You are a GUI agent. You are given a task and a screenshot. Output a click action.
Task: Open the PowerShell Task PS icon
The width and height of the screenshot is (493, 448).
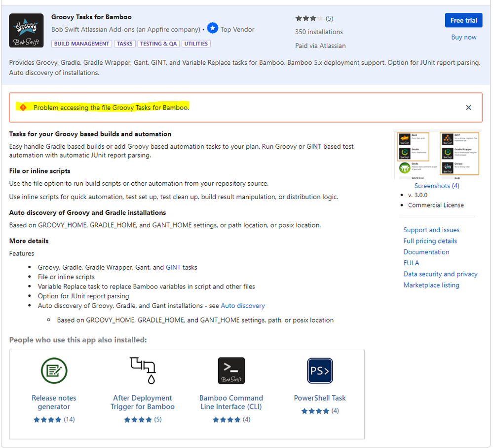point(320,370)
